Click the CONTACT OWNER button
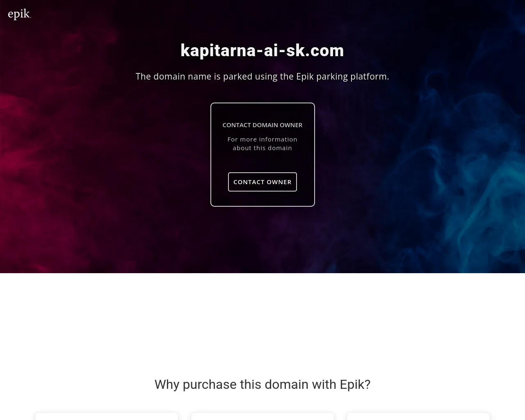The width and height of the screenshot is (525, 420). (262, 182)
